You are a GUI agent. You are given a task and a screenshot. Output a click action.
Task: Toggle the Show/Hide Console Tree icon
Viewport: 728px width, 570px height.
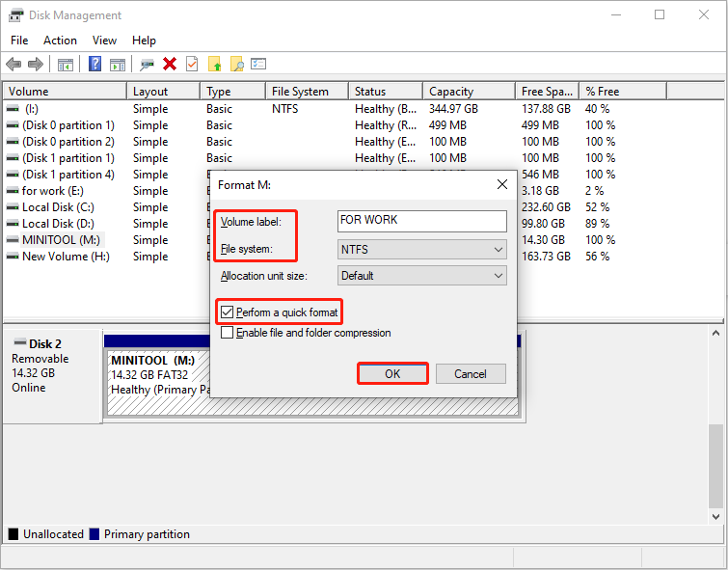tap(65, 64)
